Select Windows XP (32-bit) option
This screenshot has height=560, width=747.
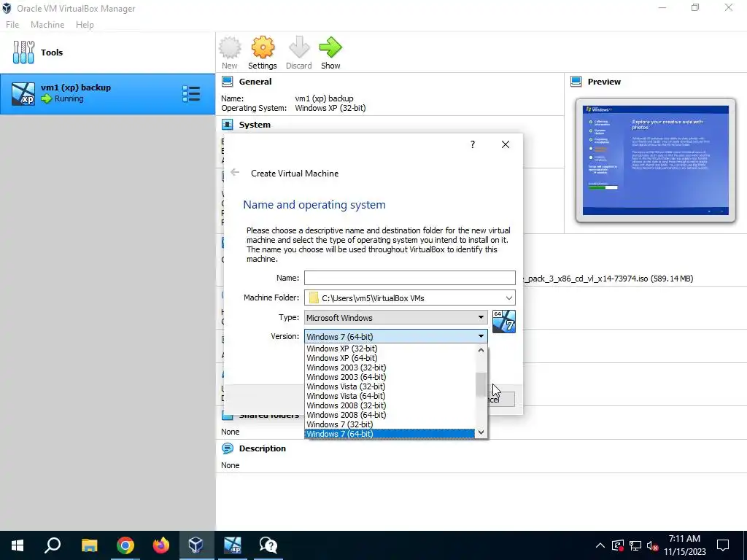coord(390,349)
